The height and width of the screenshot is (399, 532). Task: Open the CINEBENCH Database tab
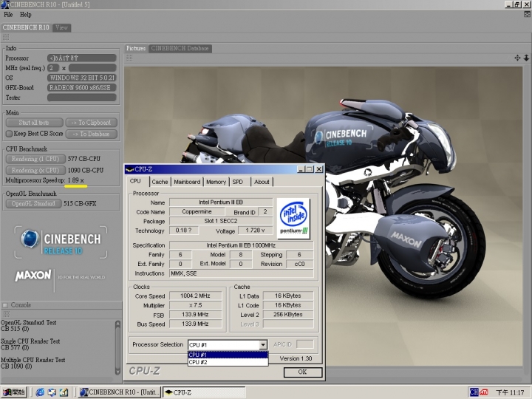pyautogui.click(x=180, y=49)
